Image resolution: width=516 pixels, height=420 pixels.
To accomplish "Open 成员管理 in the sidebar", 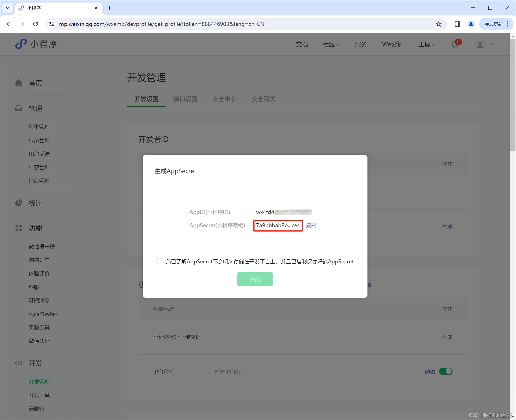I will (x=39, y=140).
